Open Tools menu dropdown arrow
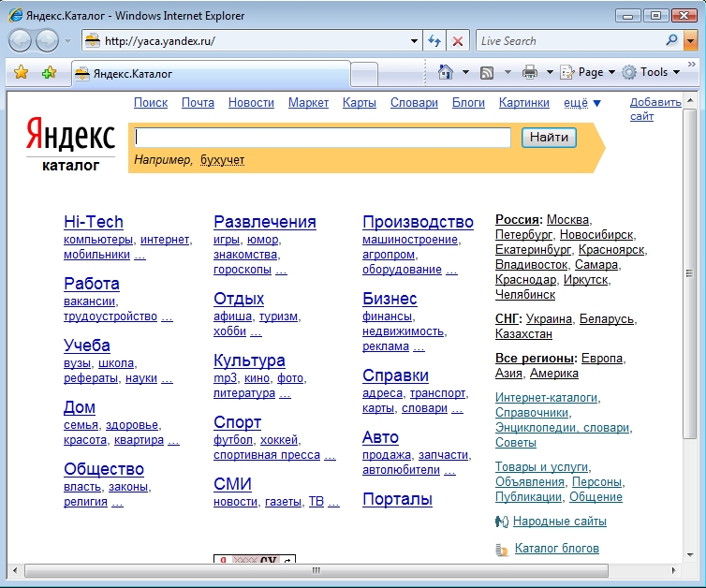The image size is (706, 588). pyautogui.click(x=676, y=72)
